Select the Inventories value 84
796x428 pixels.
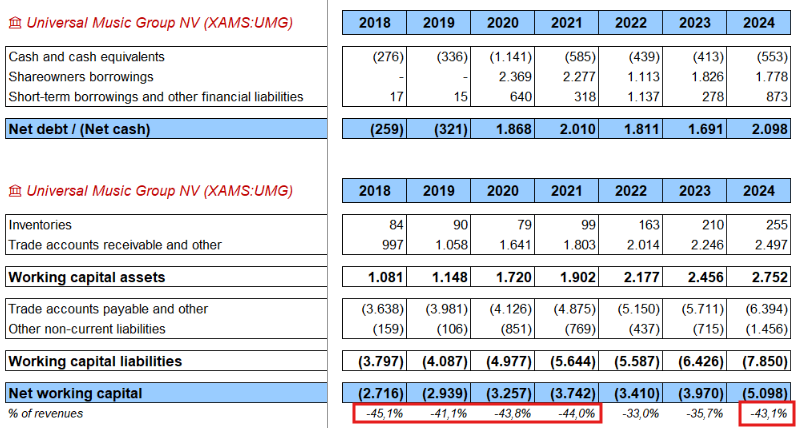click(x=396, y=224)
